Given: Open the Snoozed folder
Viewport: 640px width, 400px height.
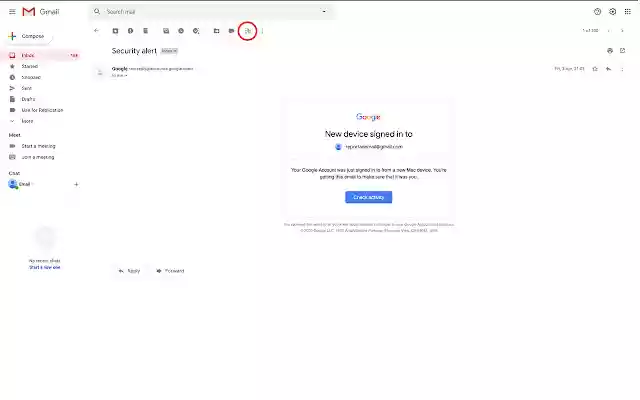Looking at the screenshot, I should click(x=31, y=77).
